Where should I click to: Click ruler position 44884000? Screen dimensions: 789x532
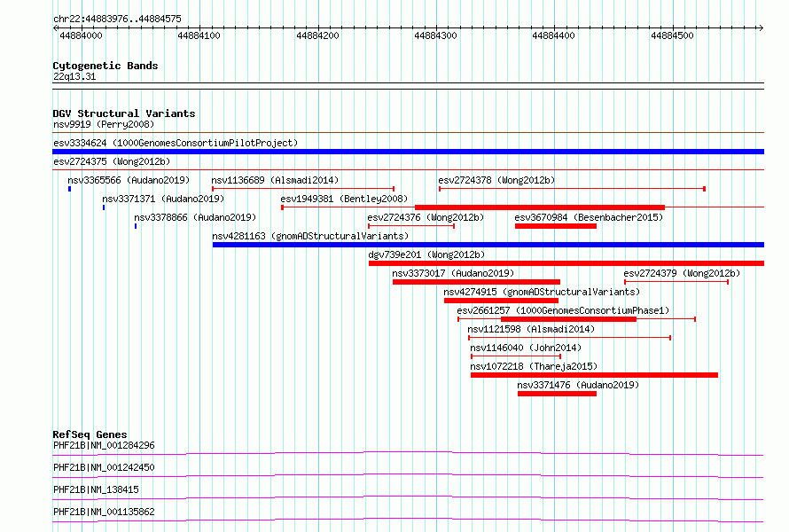(x=81, y=35)
